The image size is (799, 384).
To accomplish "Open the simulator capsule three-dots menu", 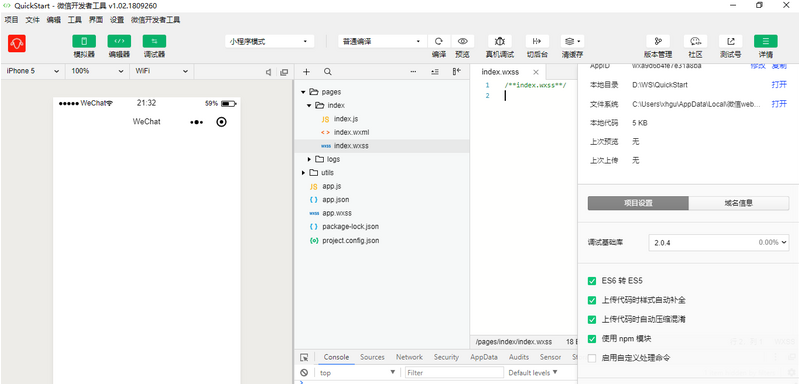I will pos(196,122).
